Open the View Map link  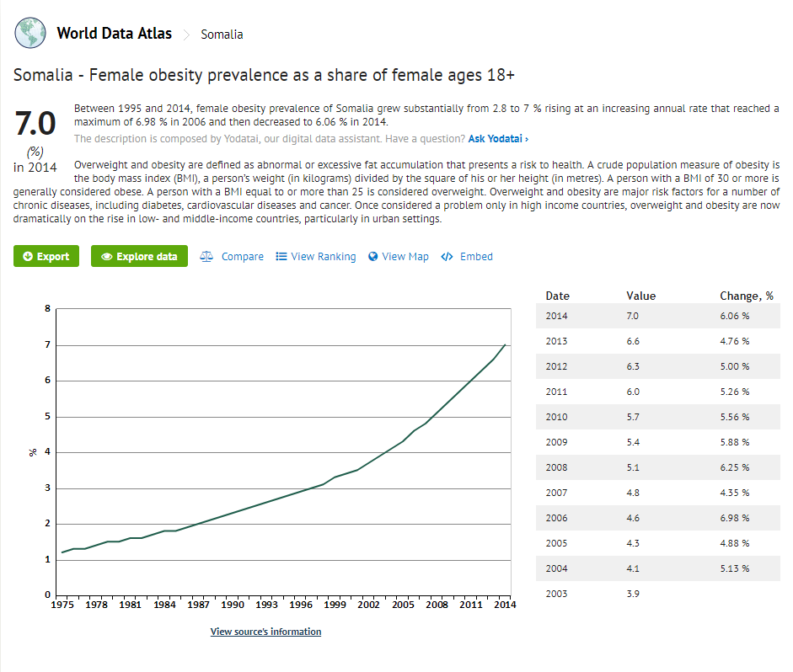point(405,257)
